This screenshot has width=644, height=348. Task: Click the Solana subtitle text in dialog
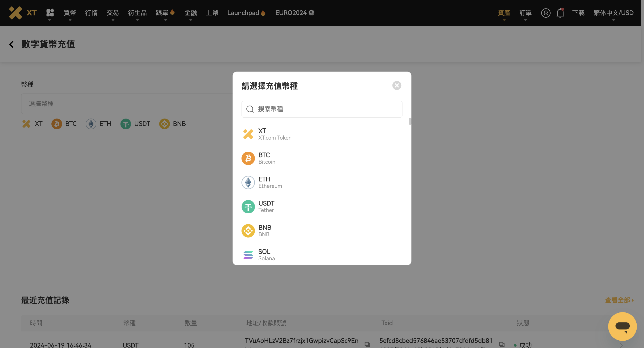click(267, 259)
